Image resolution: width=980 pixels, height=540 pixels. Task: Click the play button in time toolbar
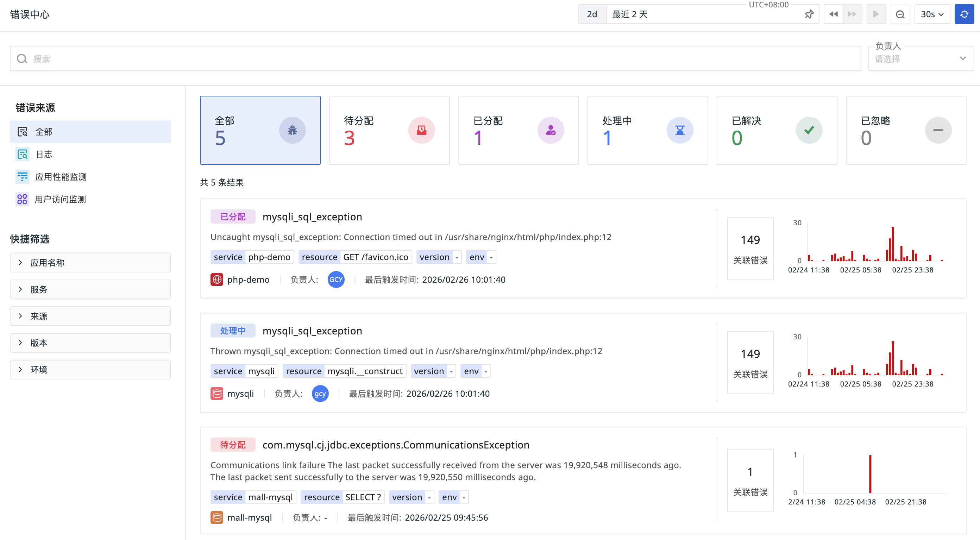(x=876, y=14)
